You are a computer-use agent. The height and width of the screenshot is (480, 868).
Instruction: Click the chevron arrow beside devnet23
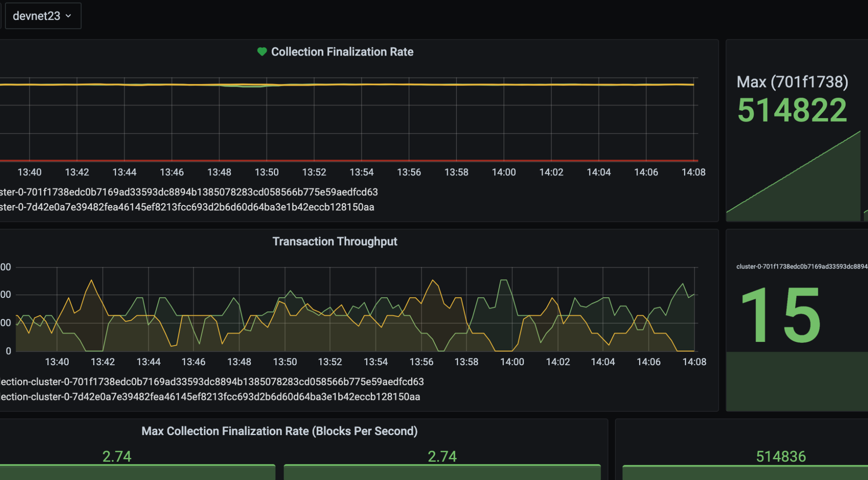pyautogui.click(x=68, y=16)
